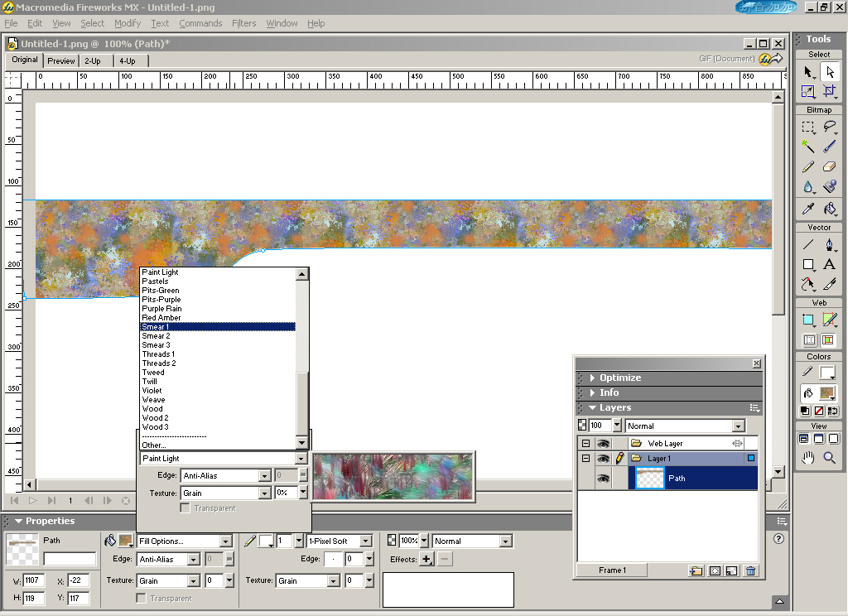Hide the Web Layer with eye icon
The image size is (848, 616).
tap(603, 444)
